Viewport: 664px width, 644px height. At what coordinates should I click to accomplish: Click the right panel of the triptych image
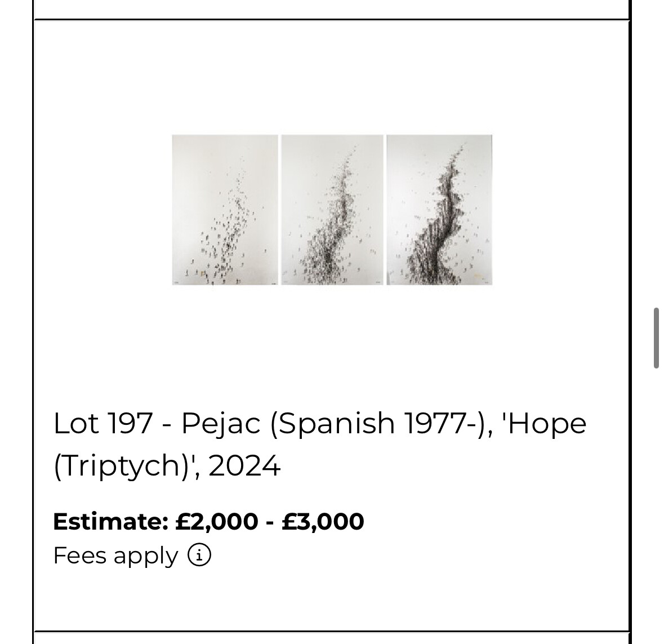click(439, 210)
